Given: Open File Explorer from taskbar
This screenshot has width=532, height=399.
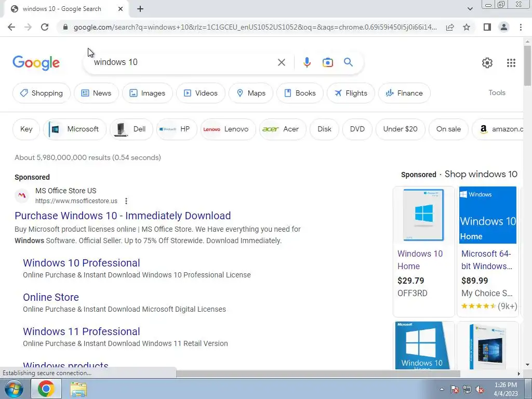Looking at the screenshot, I should pos(78,389).
